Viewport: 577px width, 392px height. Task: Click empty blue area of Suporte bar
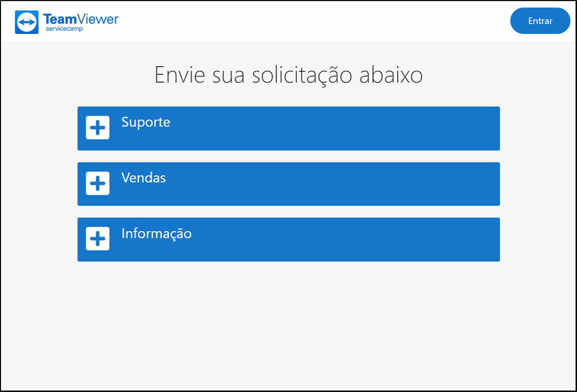pos(331,129)
